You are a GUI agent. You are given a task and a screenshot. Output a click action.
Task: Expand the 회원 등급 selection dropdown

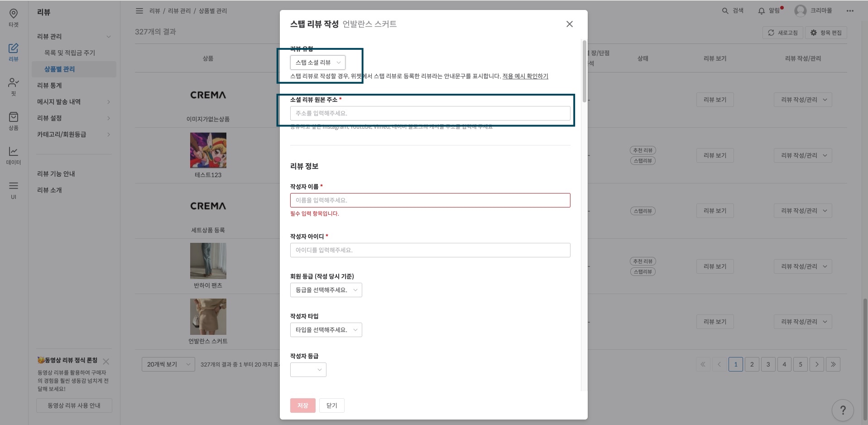coord(326,290)
